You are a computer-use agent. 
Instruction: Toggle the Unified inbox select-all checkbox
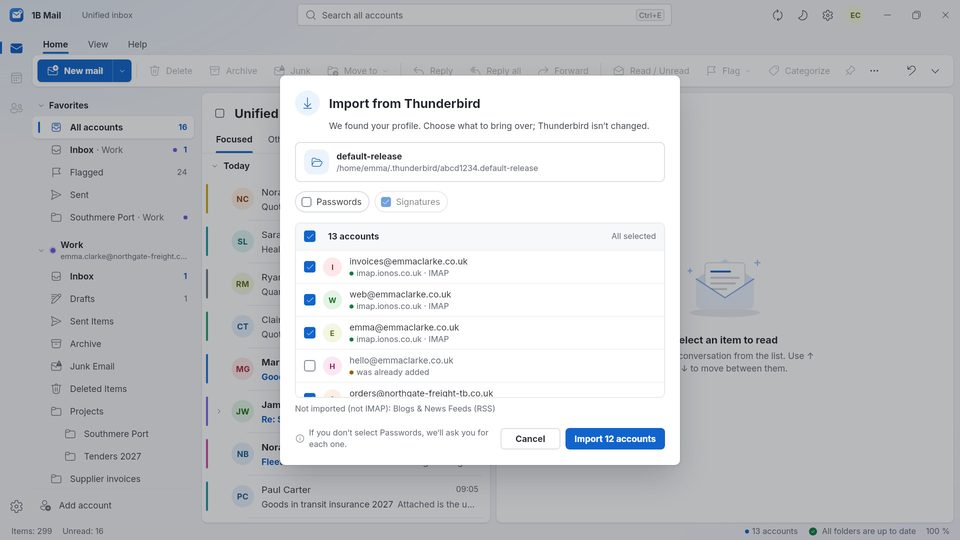pyautogui.click(x=220, y=113)
